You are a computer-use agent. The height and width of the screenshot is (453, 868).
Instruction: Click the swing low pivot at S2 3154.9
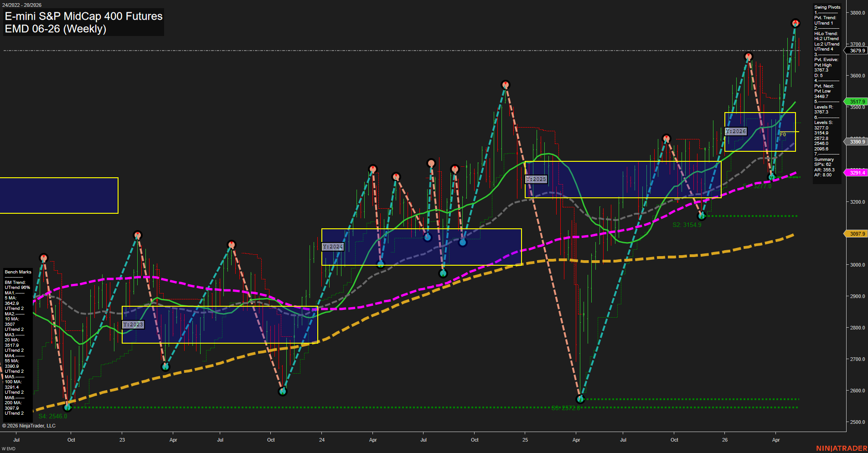(x=702, y=216)
